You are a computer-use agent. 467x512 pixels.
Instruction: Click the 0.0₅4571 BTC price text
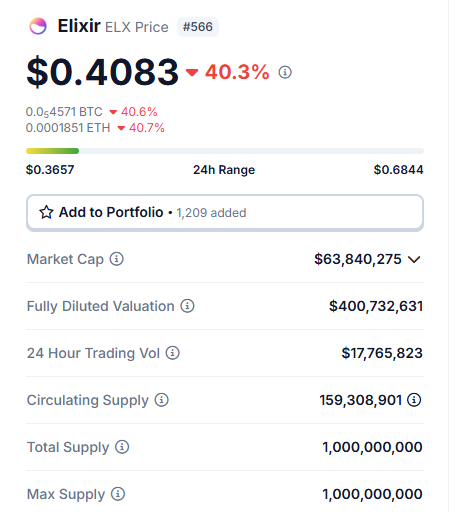(x=64, y=112)
